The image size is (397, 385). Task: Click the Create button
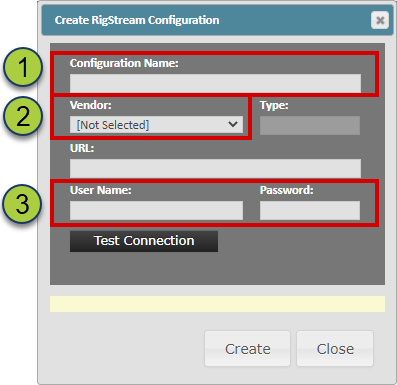click(x=247, y=349)
